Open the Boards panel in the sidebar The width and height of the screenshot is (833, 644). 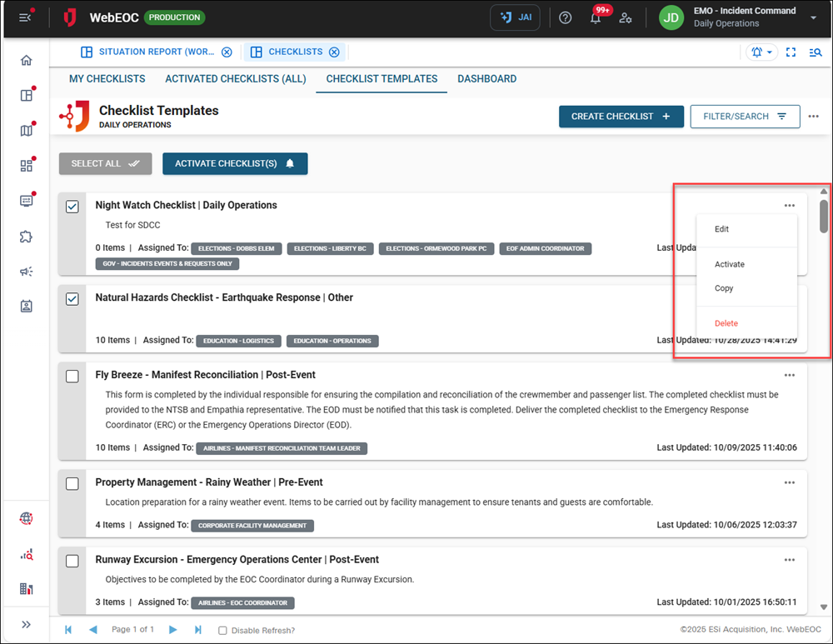point(26,95)
